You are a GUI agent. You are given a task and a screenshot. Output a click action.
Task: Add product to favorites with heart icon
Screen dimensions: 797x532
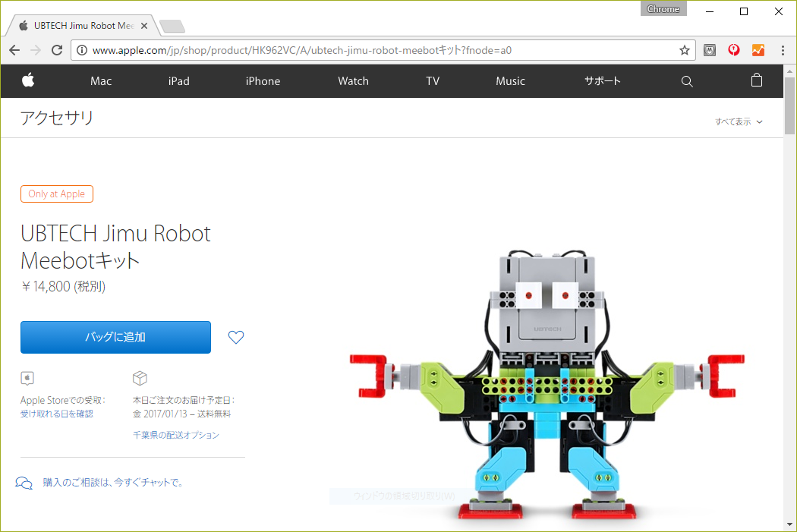pos(236,337)
